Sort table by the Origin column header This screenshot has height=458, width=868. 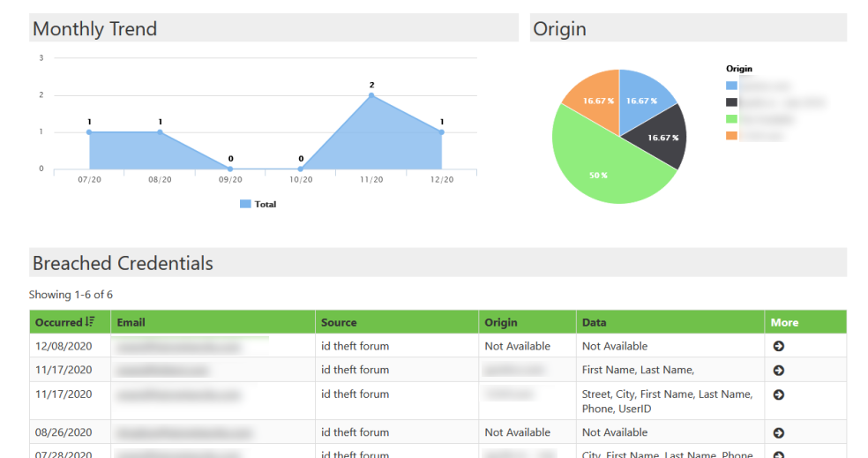point(501,322)
